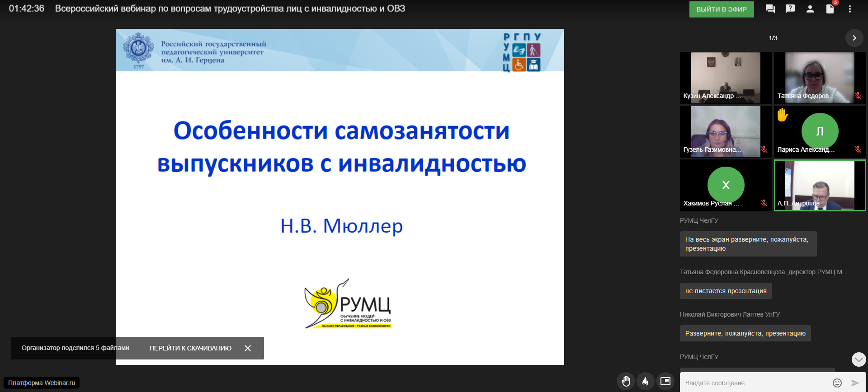Toggle picture-in-picture layout button

665,381
